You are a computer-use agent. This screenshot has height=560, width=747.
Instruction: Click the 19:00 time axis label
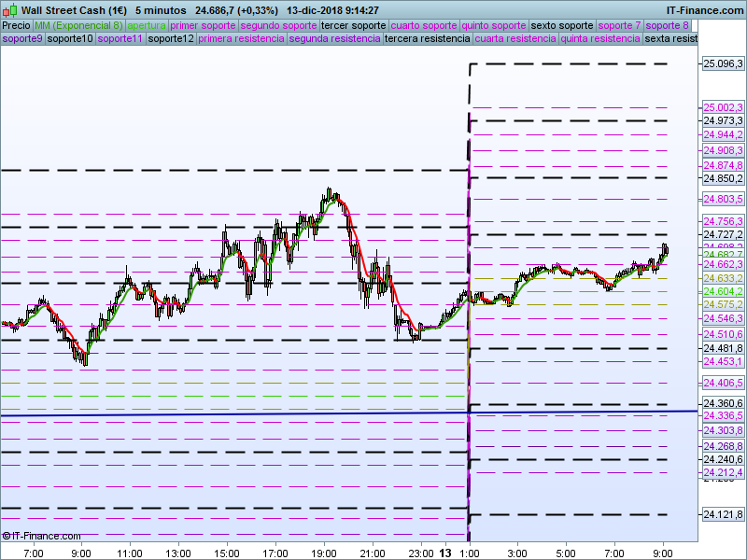(x=324, y=553)
